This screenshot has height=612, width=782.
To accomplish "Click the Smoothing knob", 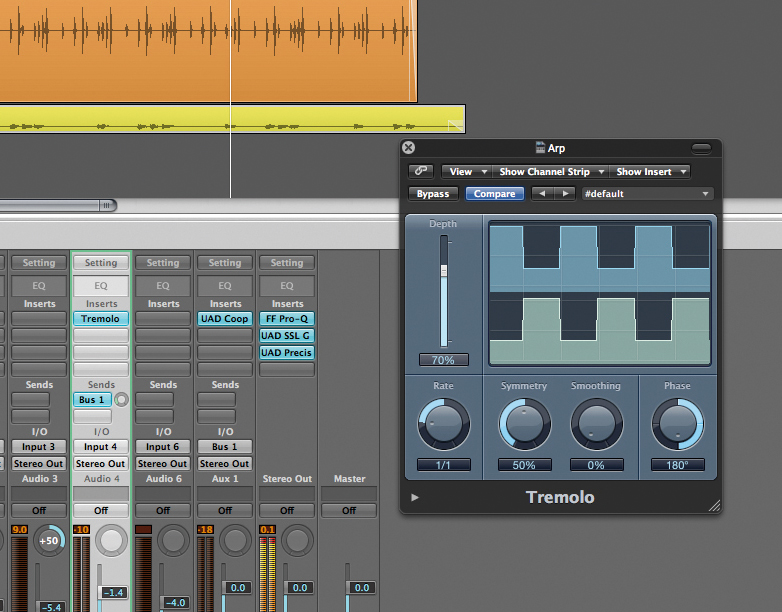I will tap(596, 424).
